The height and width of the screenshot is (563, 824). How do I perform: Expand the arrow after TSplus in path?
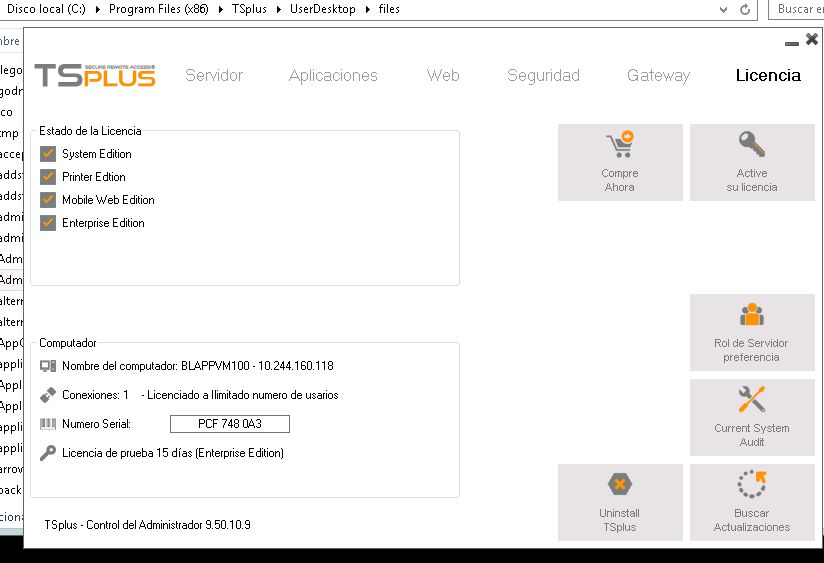[279, 9]
